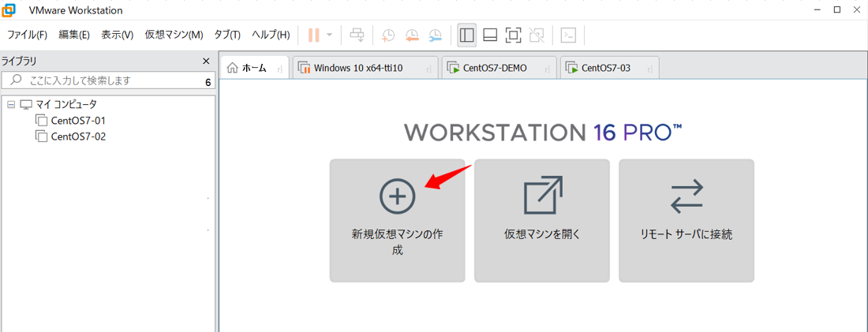Select CentOS7-02 in the library
Viewport: 868px width, 332px height.
pyautogui.click(x=77, y=136)
